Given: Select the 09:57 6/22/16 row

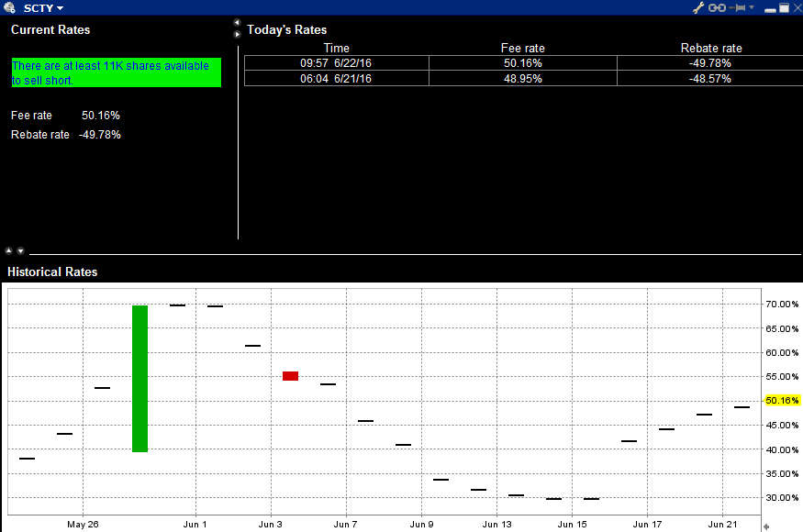Looking at the screenshot, I should [523, 63].
